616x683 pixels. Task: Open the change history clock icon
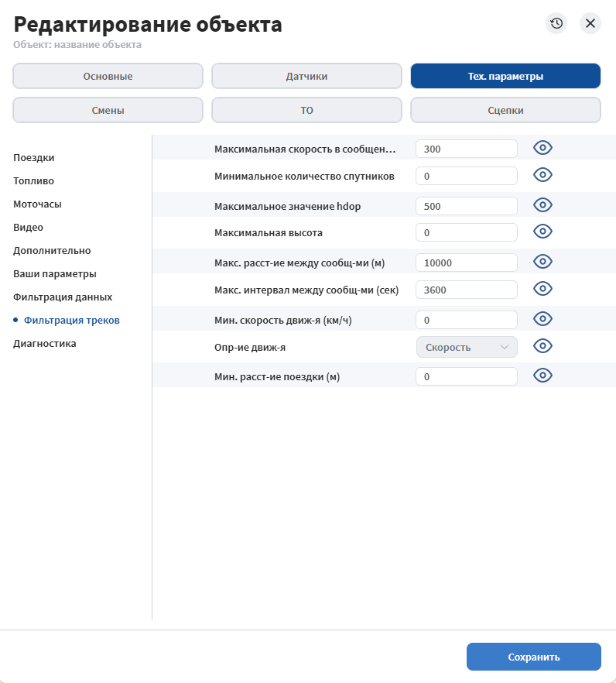[556, 23]
